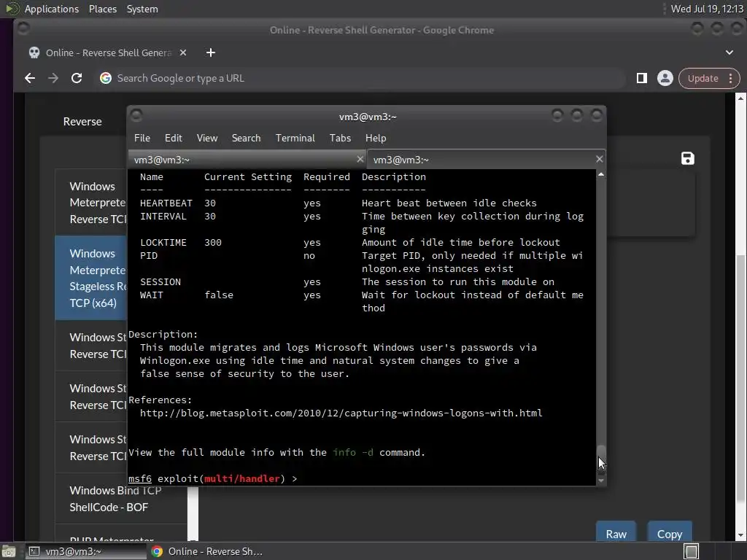
Task: Go back with Chrome's back arrow
Action: (x=30, y=78)
